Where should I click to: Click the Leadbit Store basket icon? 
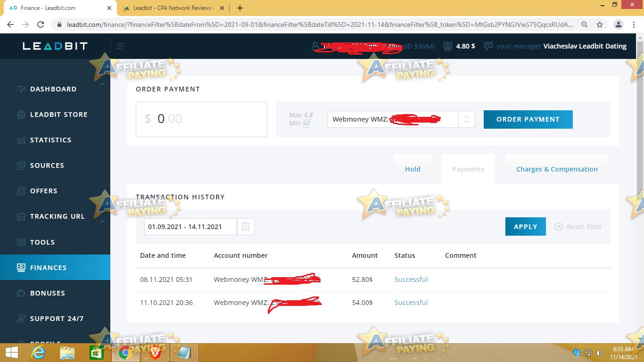(21, 115)
